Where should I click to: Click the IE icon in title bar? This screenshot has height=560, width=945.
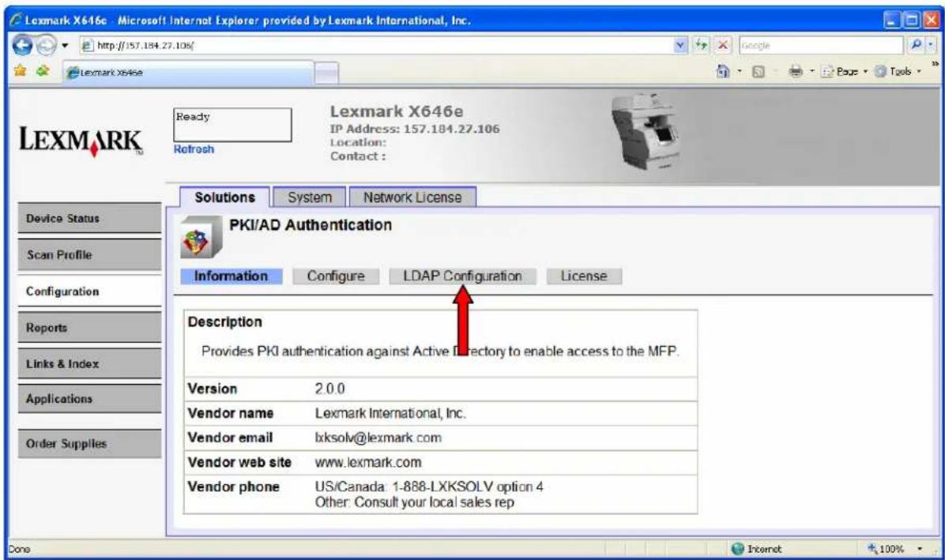tap(16, 21)
